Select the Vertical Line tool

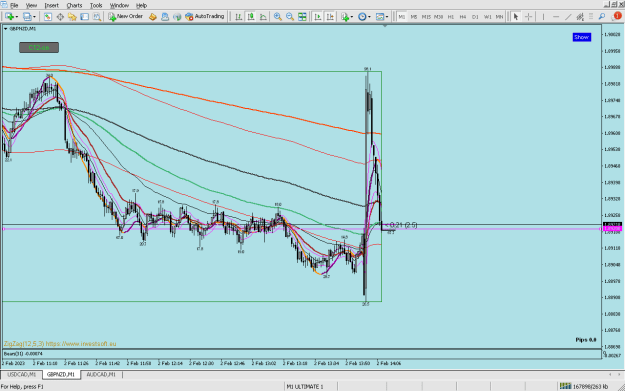(543, 16)
